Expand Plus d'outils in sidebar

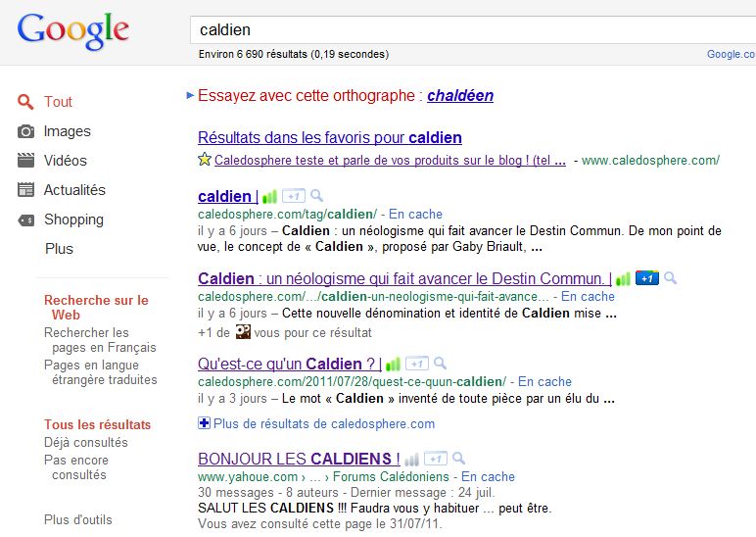click(78, 519)
